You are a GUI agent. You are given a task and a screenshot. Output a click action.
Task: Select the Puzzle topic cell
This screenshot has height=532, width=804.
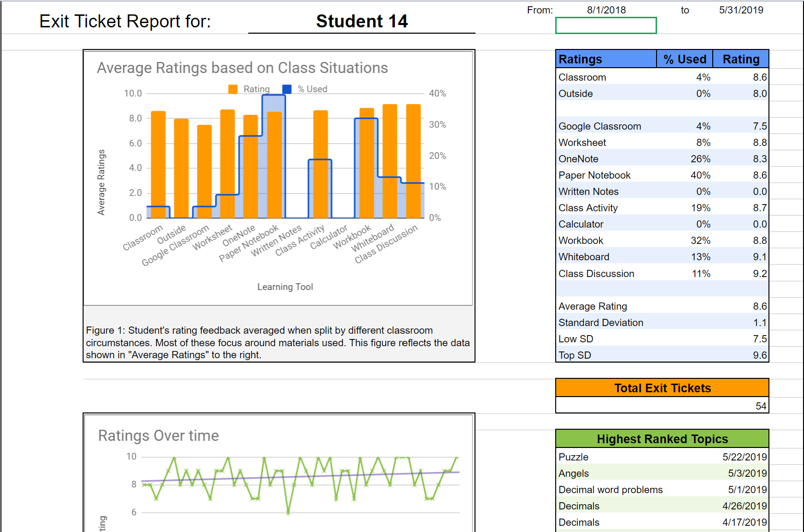(x=573, y=457)
